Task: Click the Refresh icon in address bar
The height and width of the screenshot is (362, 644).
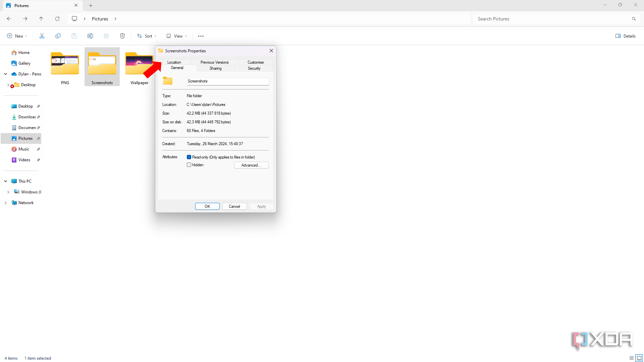Action: coord(57,19)
